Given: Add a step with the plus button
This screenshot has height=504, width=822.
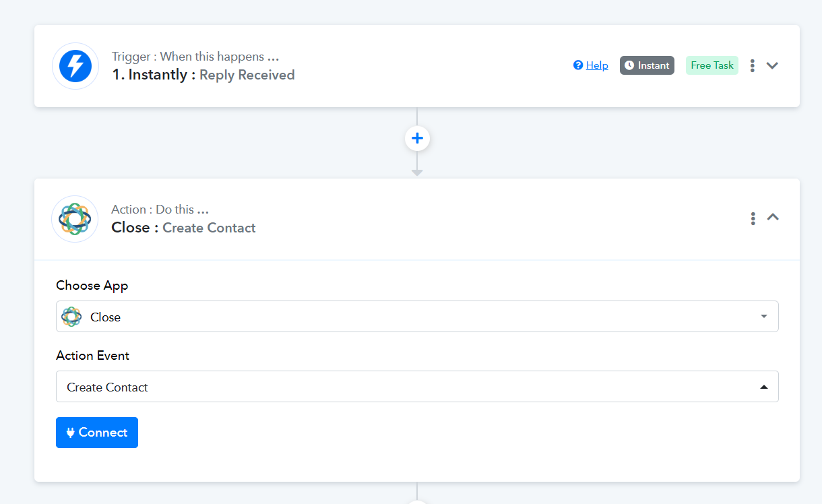Looking at the screenshot, I should [417, 138].
